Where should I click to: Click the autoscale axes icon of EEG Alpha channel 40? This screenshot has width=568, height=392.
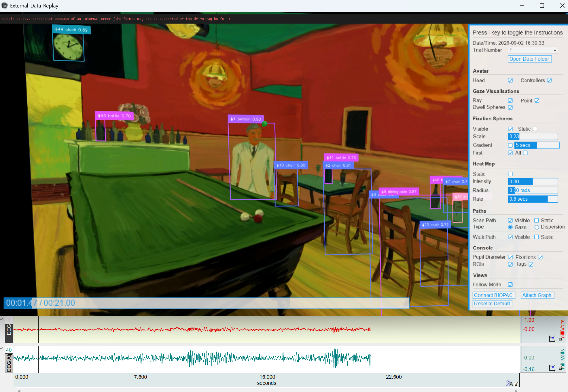552,368
